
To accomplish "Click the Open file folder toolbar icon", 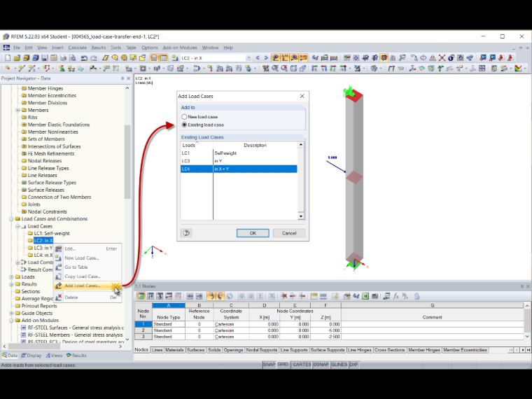I will [17, 58].
